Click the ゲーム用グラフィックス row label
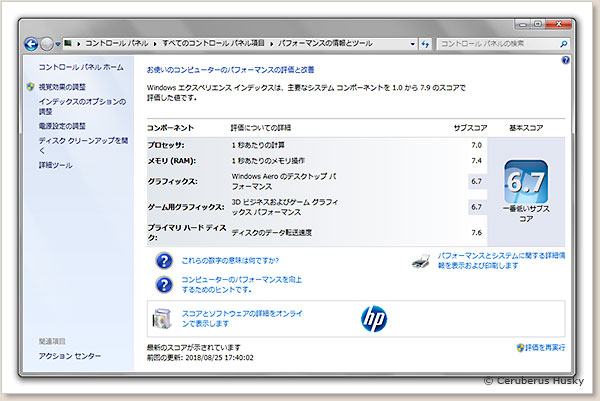600x401 pixels. click(x=186, y=207)
